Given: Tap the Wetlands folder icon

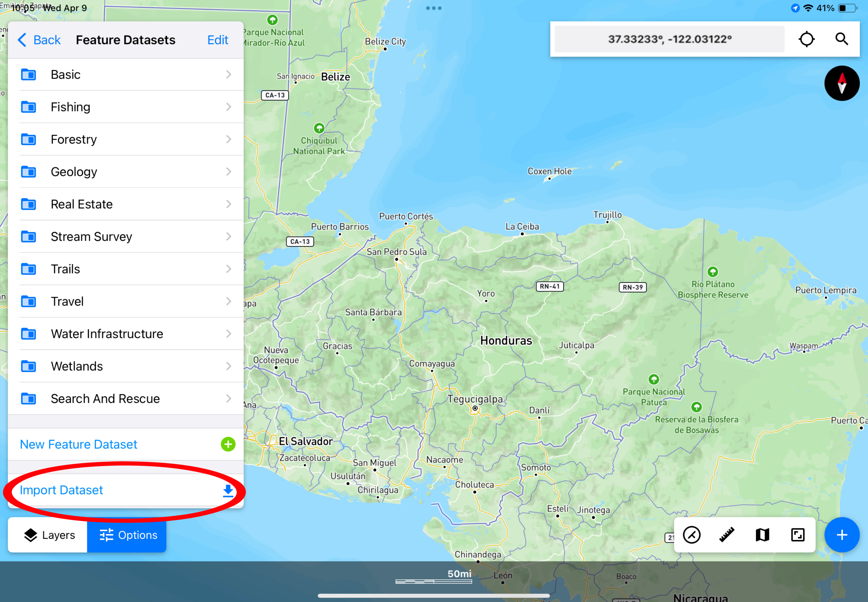Looking at the screenshot, I should pos(28,367).
